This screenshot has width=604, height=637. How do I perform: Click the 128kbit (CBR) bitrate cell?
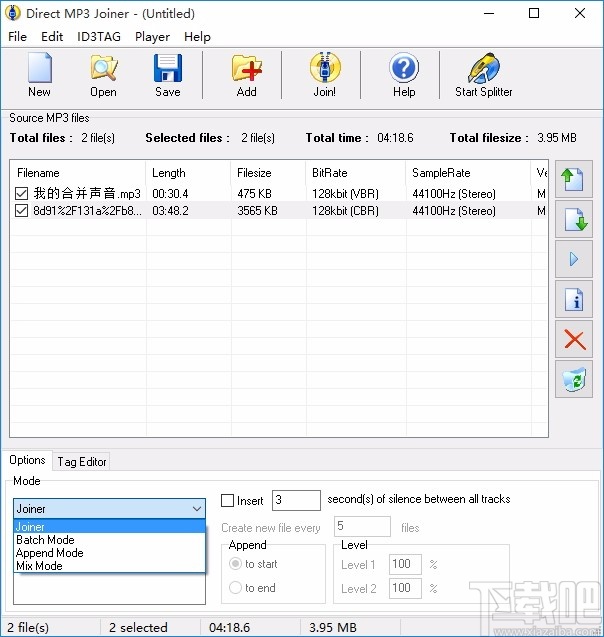pos(345,211)
